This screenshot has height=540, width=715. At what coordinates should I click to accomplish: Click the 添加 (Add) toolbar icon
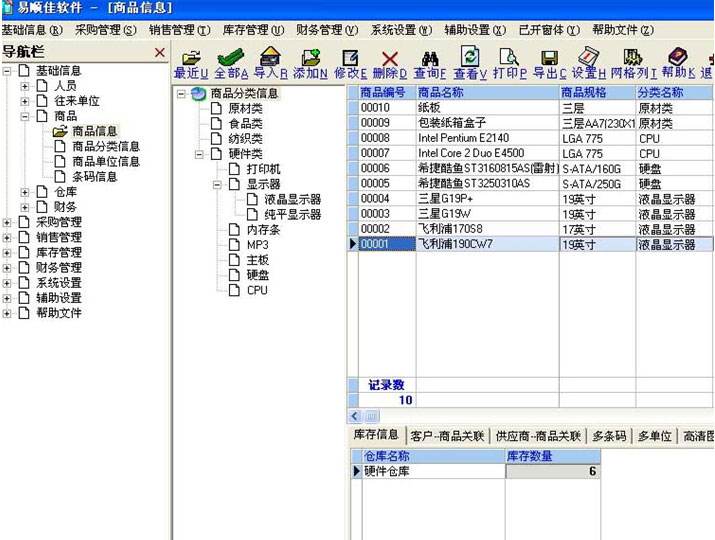tap(310, 58)
